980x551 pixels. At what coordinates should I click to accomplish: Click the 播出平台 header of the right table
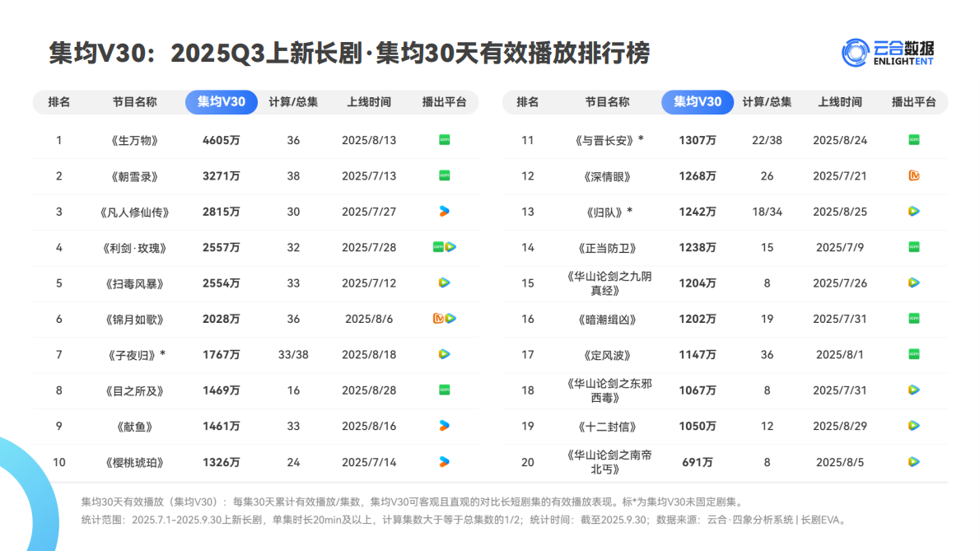click(912, 102)
